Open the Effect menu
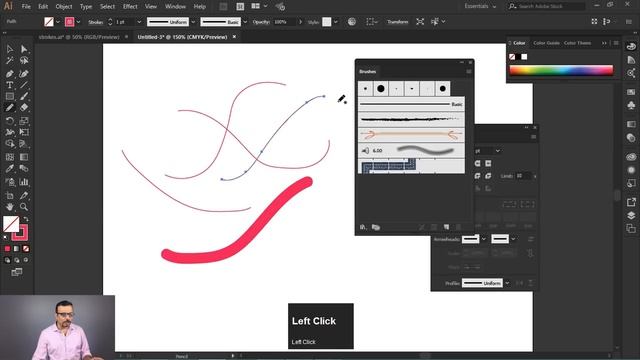Viewport: 640px width, 360px height. pos(130,7)
